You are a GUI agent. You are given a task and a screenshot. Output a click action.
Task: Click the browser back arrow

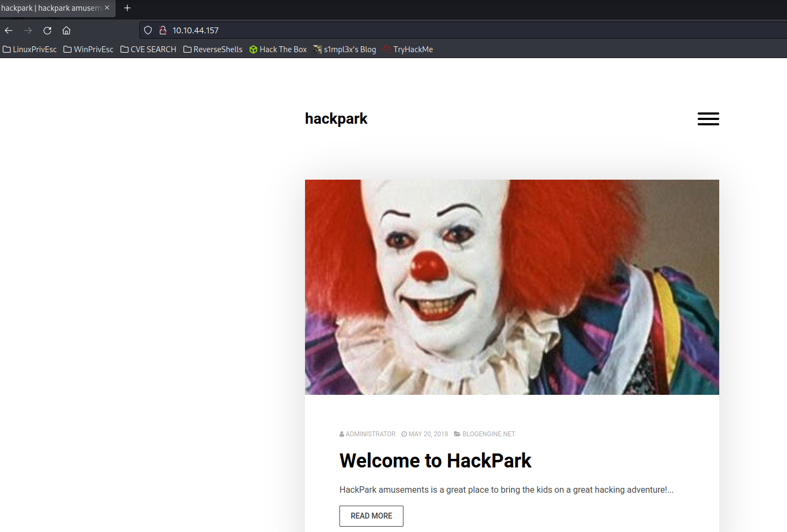click(x=9, y=31)
